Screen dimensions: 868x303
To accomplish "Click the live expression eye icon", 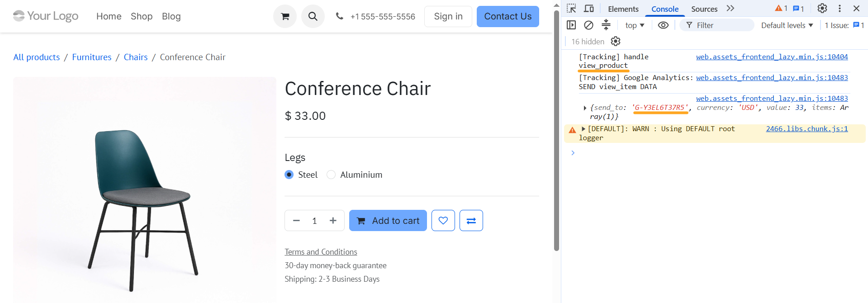I will tap(663, 25).
